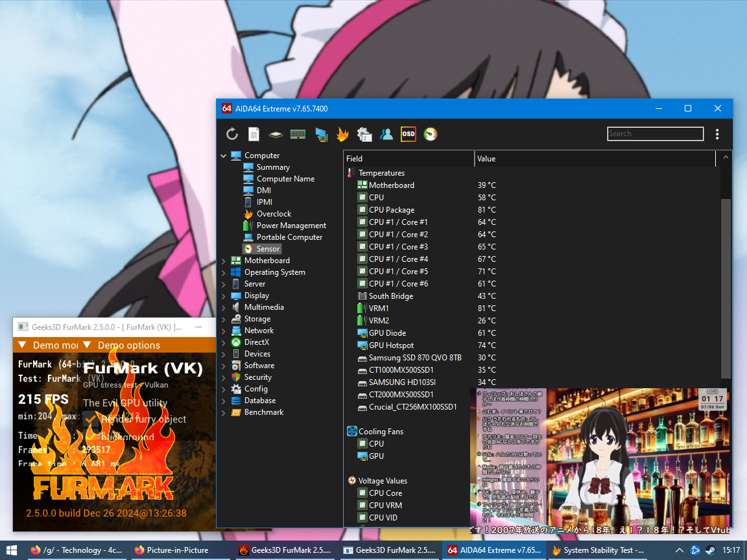Select Benchmark in the AIDA64 tree

click(263, 412)
